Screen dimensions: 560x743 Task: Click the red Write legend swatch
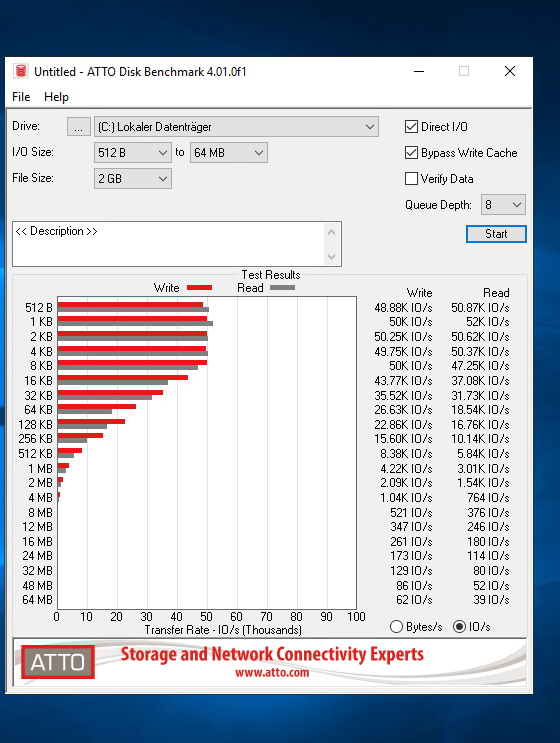pos(199,288)
